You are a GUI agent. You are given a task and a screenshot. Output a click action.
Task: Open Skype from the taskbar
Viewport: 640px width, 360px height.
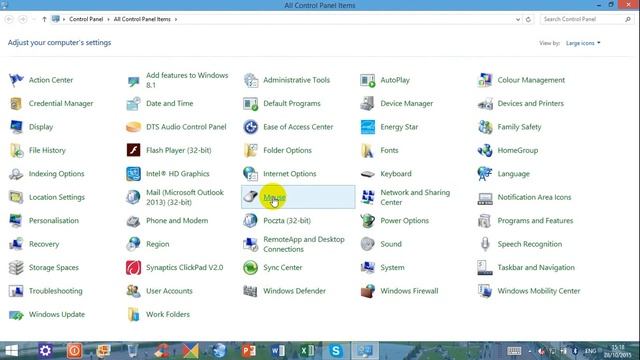[x=336, y=351]
